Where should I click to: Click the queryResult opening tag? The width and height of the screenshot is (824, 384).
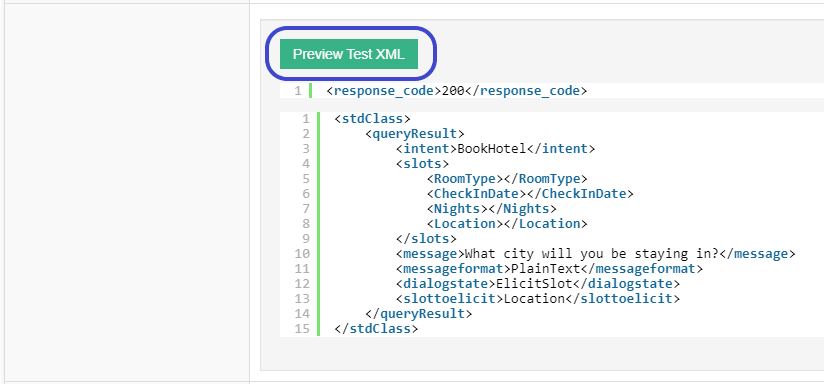415,133
